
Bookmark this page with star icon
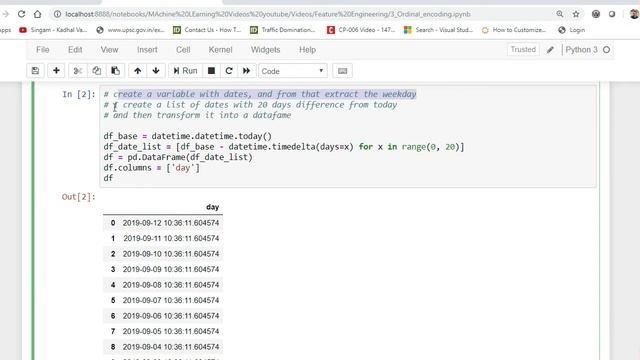[x=576, y=14]
